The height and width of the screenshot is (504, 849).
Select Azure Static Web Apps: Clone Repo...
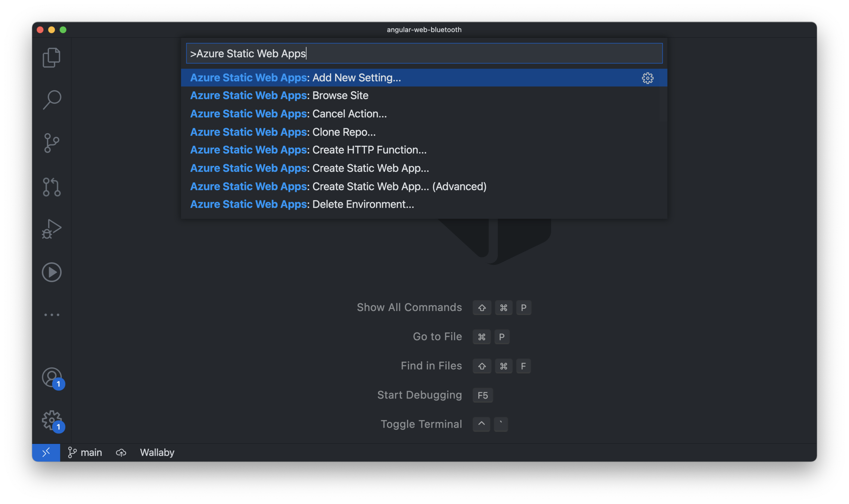283,132
